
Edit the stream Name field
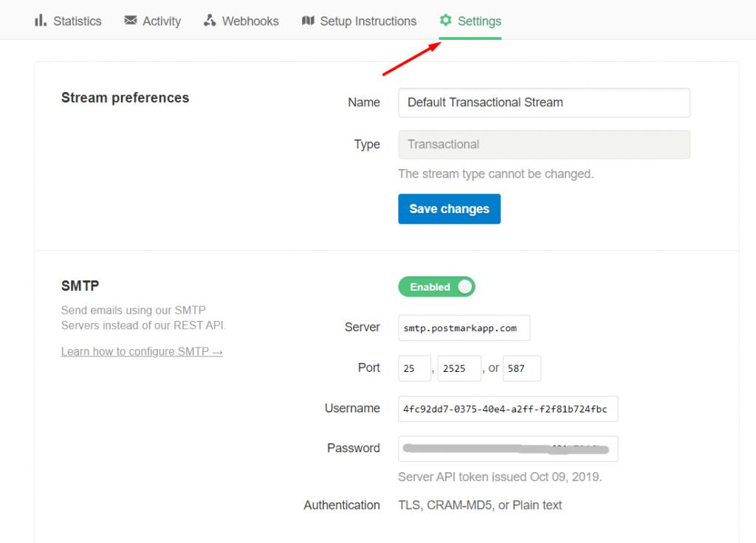click(544, 103)
